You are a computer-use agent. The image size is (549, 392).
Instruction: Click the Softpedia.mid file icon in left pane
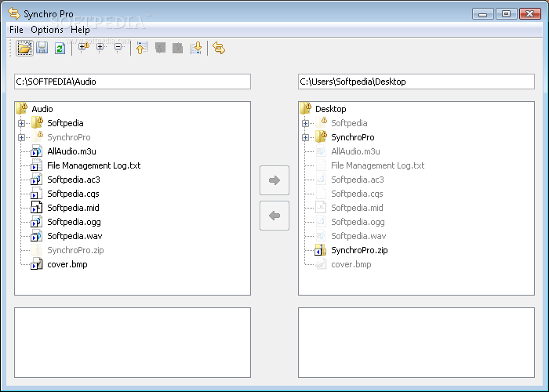(x=36, y=208)
